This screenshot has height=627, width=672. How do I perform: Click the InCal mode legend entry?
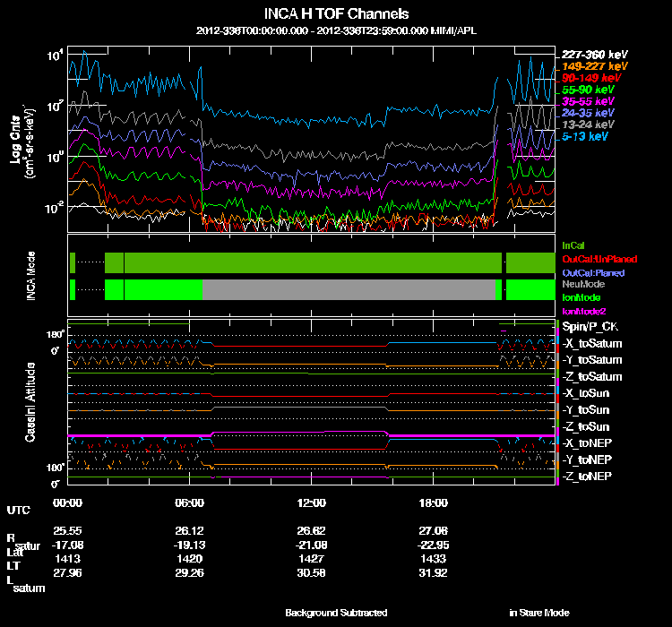573,245
